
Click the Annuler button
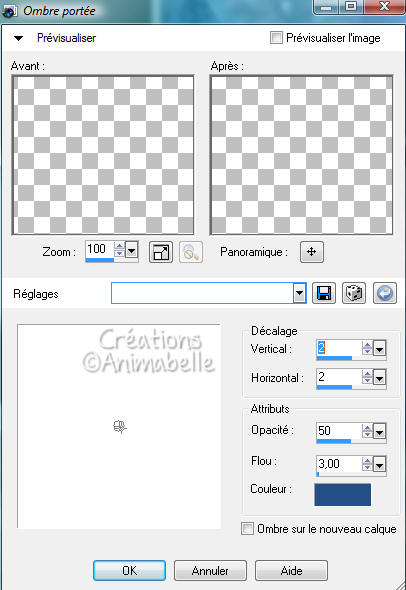[210, 570]
